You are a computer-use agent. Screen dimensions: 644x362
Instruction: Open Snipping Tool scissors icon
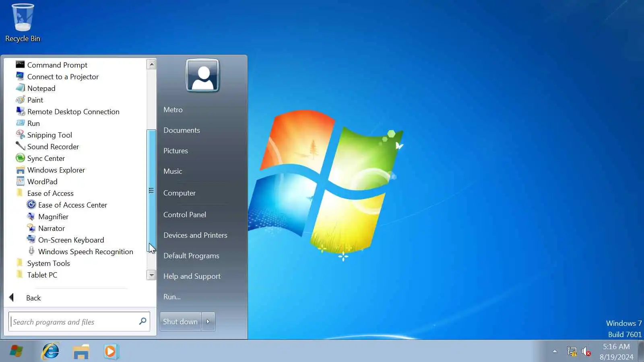tap(20, 134)
